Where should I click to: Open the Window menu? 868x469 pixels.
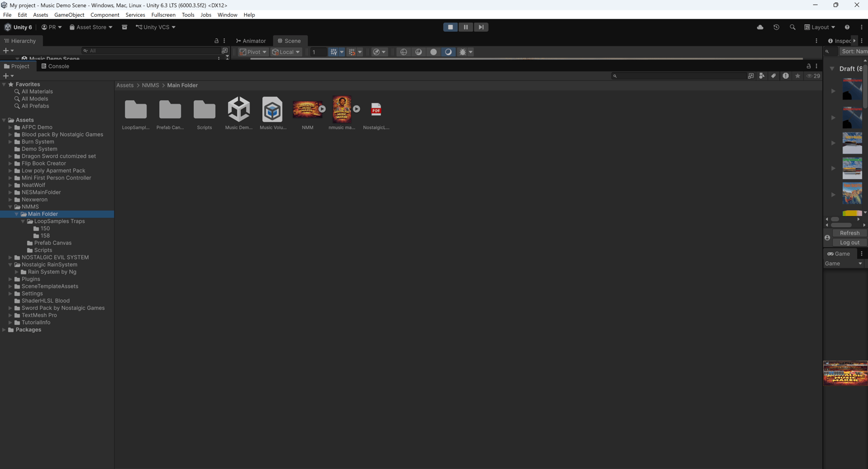[227, 15]
